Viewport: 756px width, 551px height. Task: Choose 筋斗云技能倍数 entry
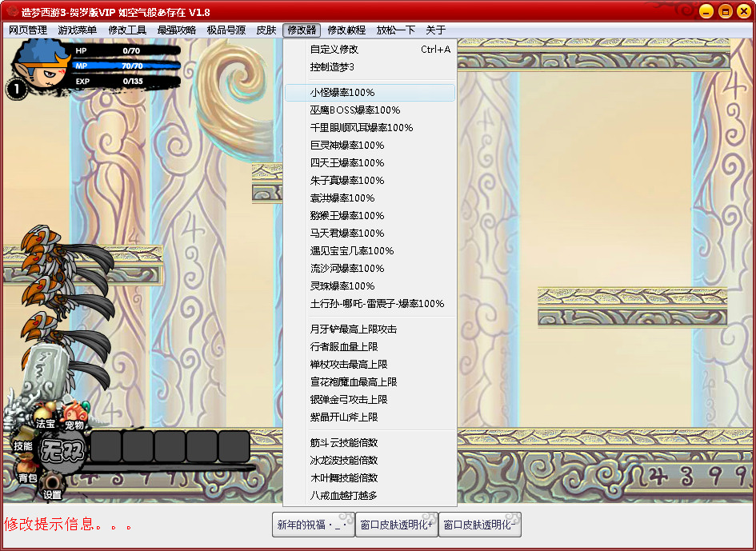(x=370, y=442)
